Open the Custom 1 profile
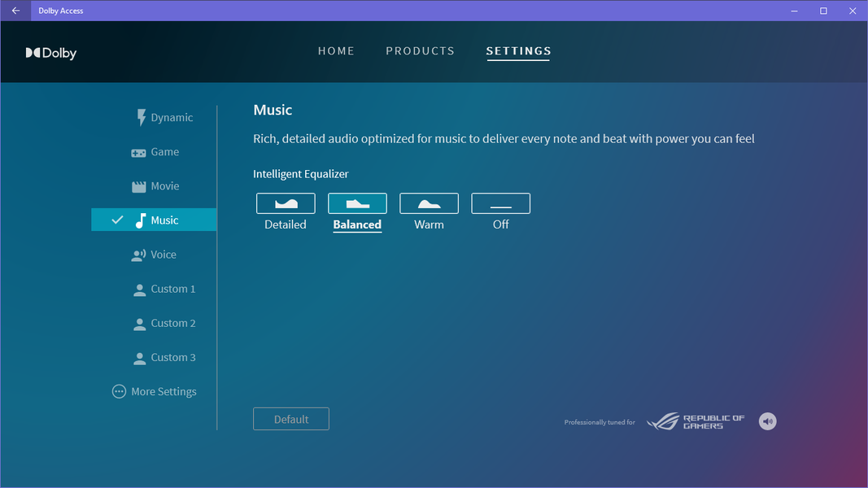The image size is (868, 488). [x=164, y=289]
